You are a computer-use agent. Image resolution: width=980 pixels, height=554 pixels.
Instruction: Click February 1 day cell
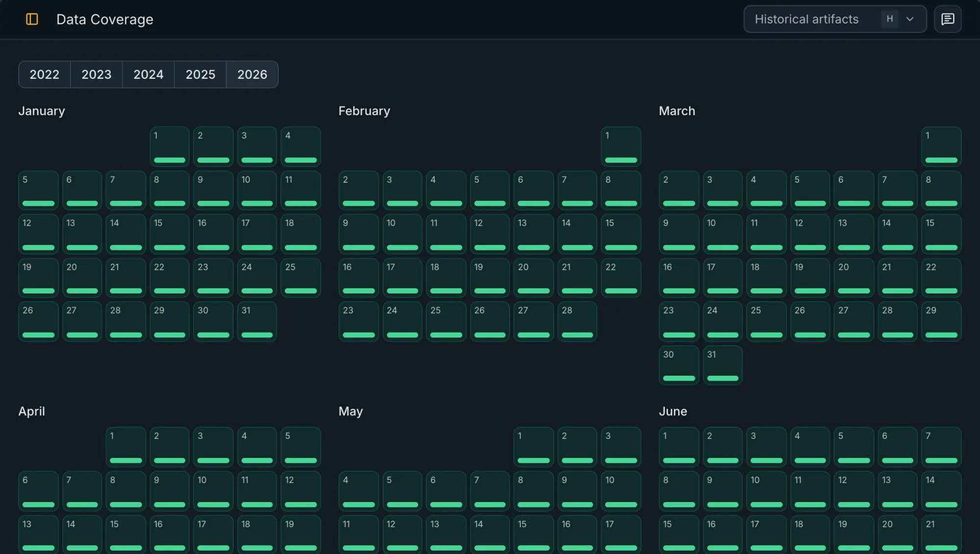point(621,146)
